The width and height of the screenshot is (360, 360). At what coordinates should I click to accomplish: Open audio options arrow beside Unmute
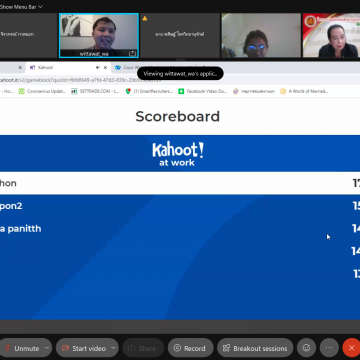pyautogui.click(x=47, y=348)
